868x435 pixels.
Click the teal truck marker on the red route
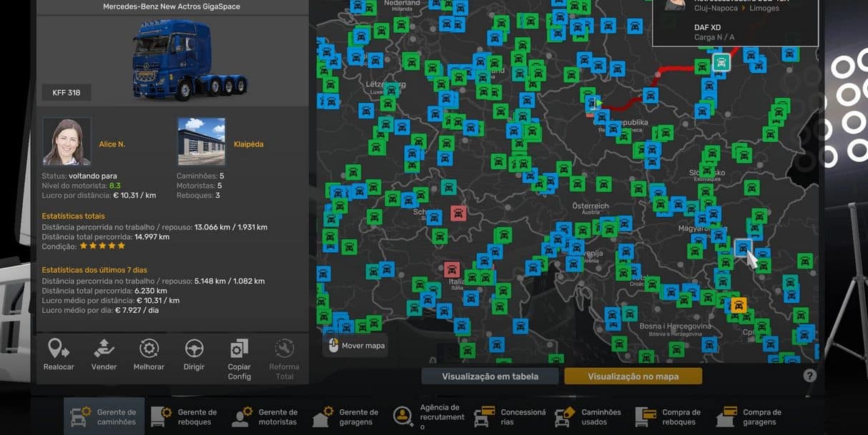click(x=721, y=62)
